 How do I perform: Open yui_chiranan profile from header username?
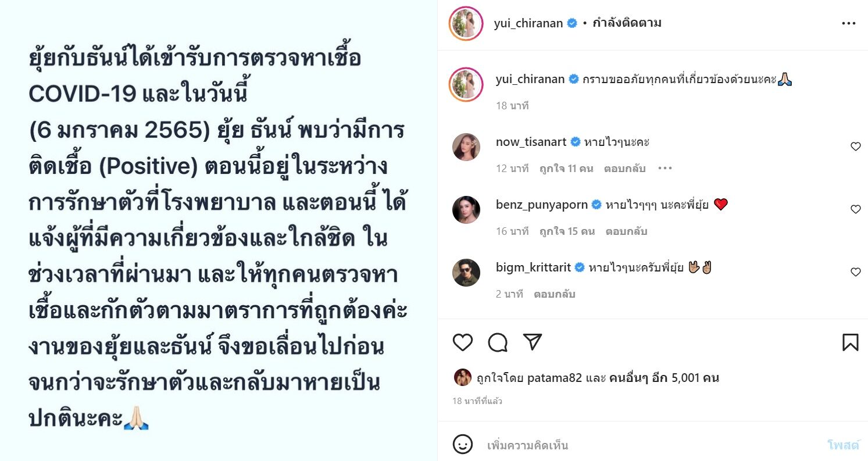coord(528,23)
